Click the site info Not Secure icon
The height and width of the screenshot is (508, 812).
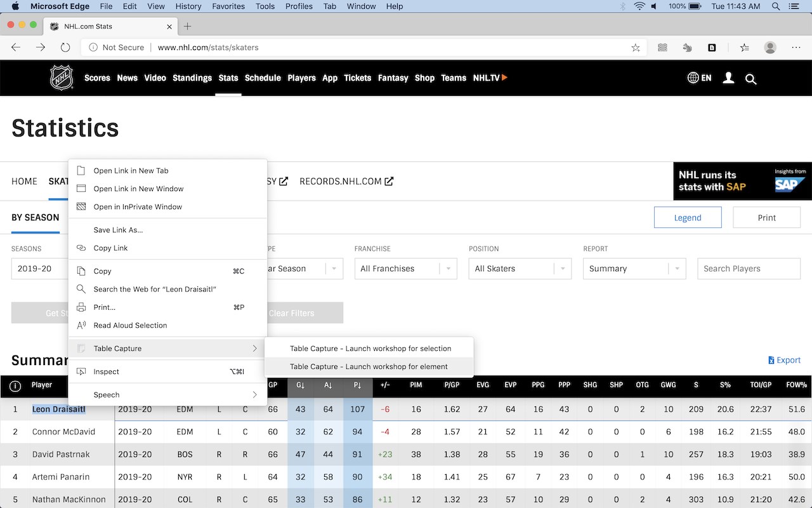93,48
